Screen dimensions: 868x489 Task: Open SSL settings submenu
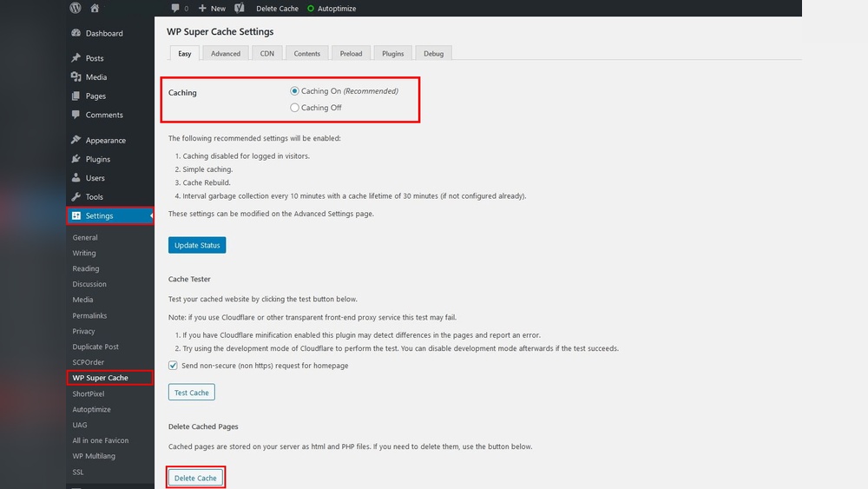[x=77, y=472]
